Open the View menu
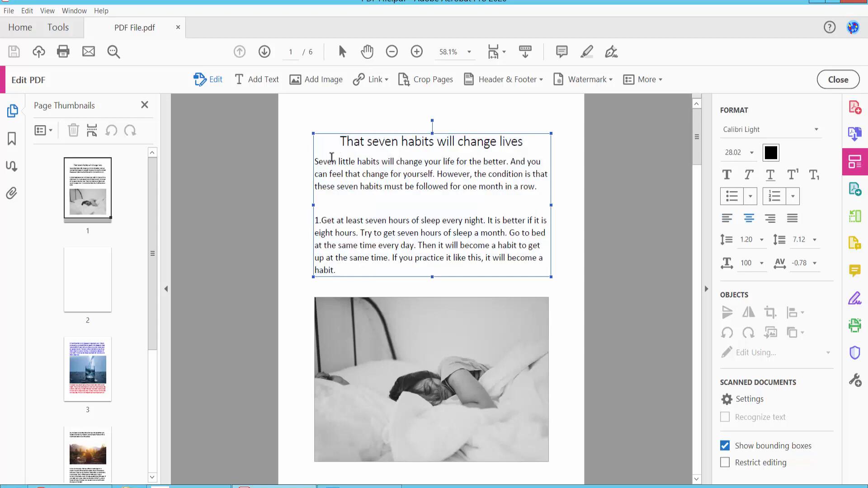This screenshot has width=868, height=488. pyautogui.click(x=47, y=10)
